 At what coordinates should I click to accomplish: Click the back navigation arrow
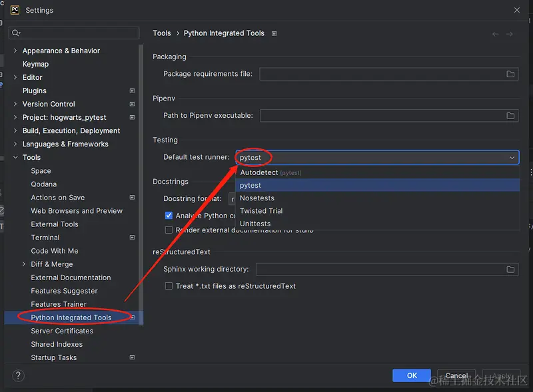tap(495, 34)
